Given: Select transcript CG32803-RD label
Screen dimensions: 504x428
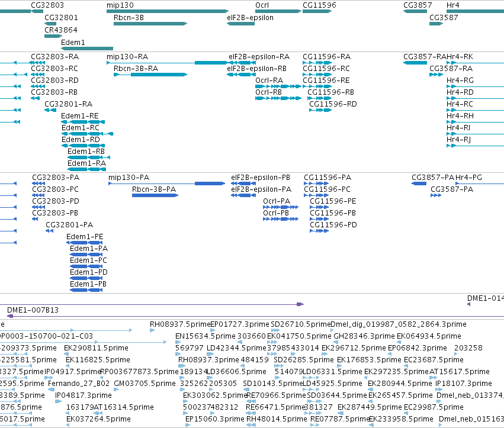Looking at the screenshot, I should (54, 81).
